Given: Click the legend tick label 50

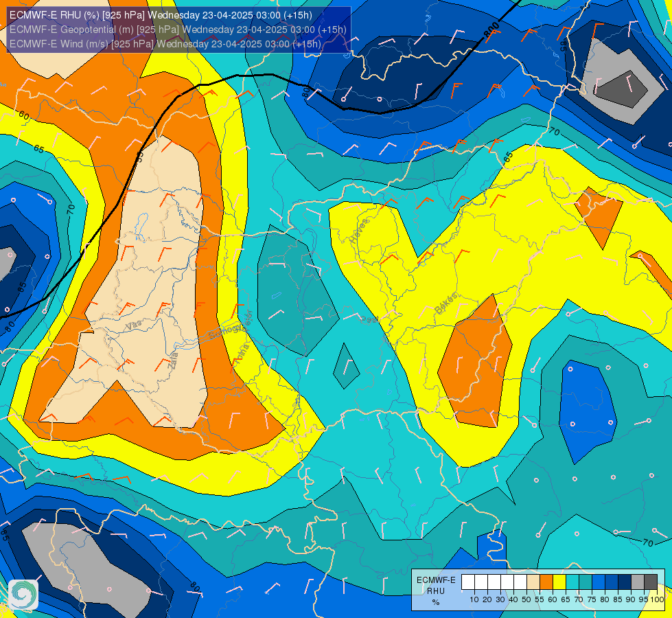Looking at the screenshot, I should click(526, 599).
